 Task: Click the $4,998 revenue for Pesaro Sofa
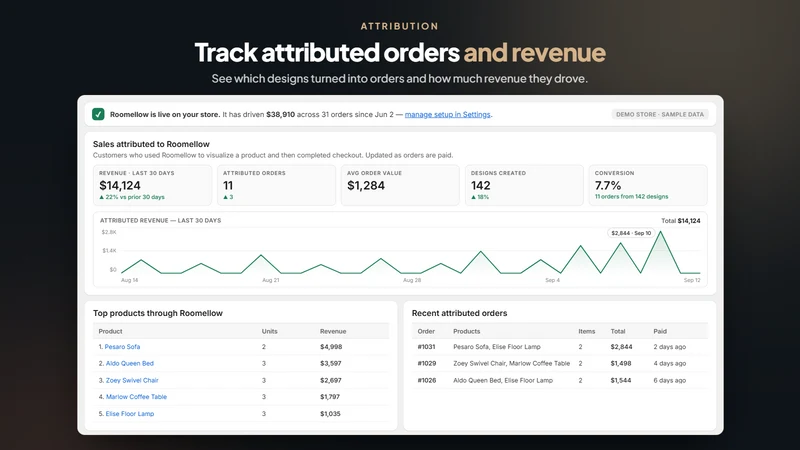[x=331, y=346]
